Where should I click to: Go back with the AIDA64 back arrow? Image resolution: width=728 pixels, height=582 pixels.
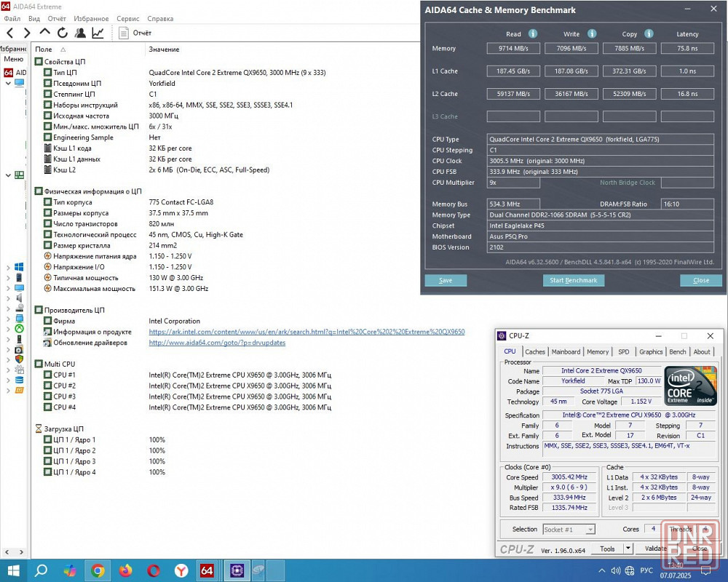[x=10, y=33]
